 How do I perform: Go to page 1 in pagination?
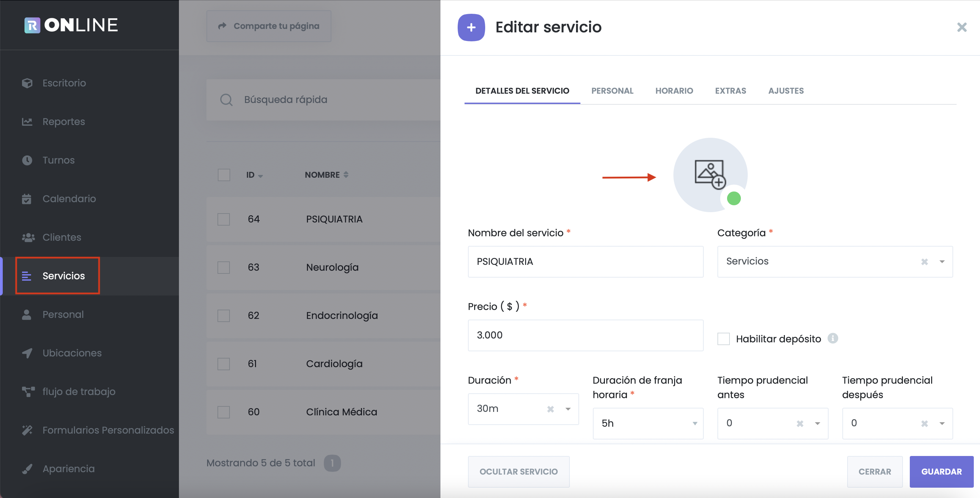332,463
